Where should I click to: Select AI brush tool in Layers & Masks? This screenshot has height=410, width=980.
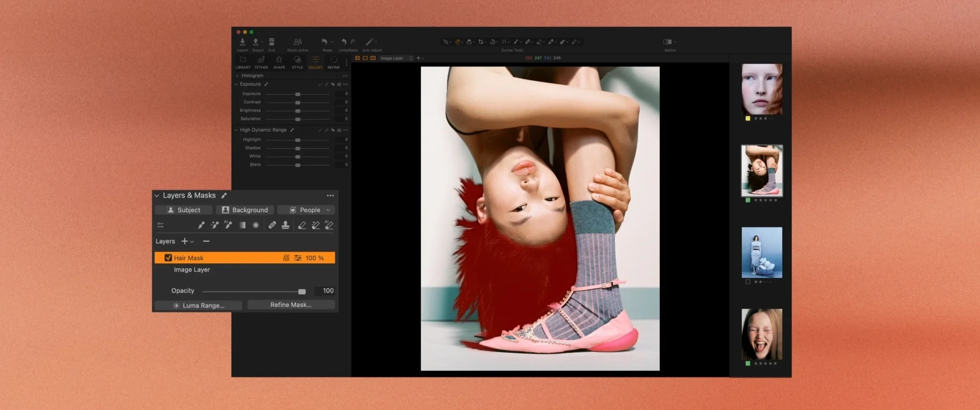coord(228,225)
